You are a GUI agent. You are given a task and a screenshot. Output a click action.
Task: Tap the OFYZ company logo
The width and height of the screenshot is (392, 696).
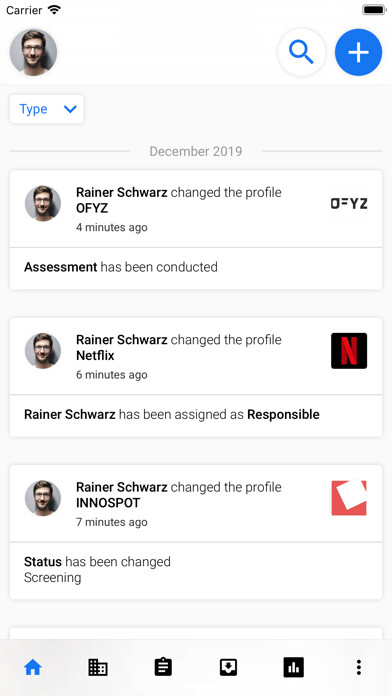pos(349,204)
